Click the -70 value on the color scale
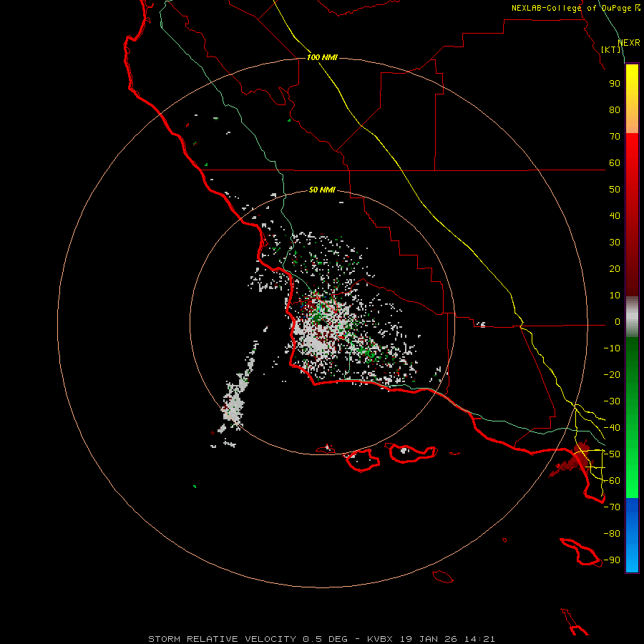This screenshot has height=644, width=644. [x=612, y=507]
